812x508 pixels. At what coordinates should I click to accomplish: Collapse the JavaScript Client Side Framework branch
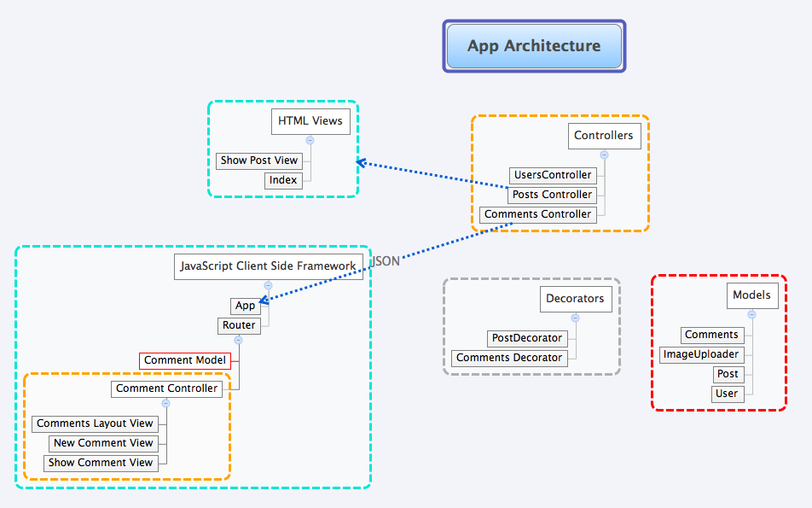click(268, 285)
